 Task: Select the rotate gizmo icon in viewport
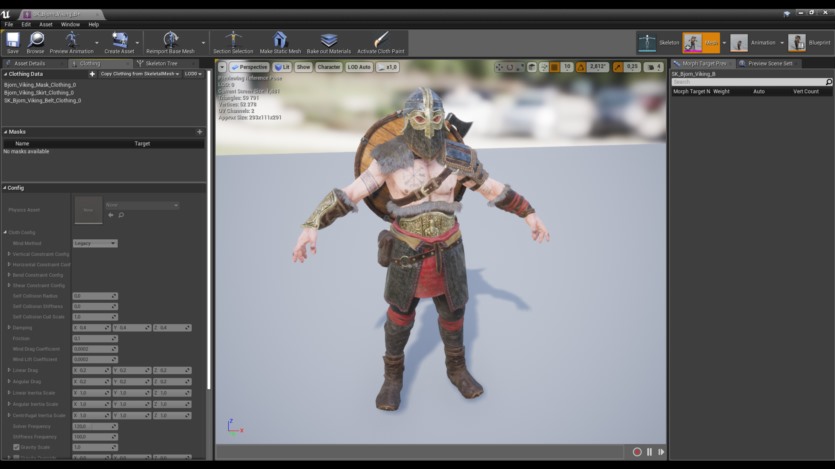tap(510, 67)
